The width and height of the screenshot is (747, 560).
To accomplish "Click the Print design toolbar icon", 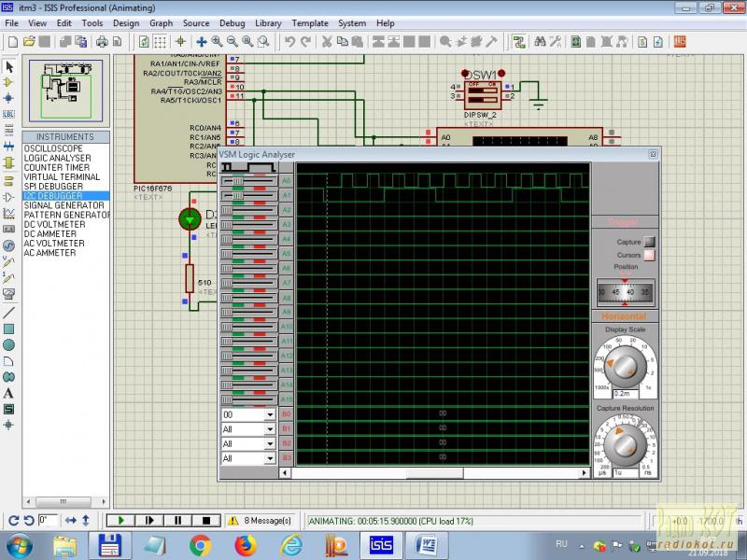I will [x=102, y=42].
